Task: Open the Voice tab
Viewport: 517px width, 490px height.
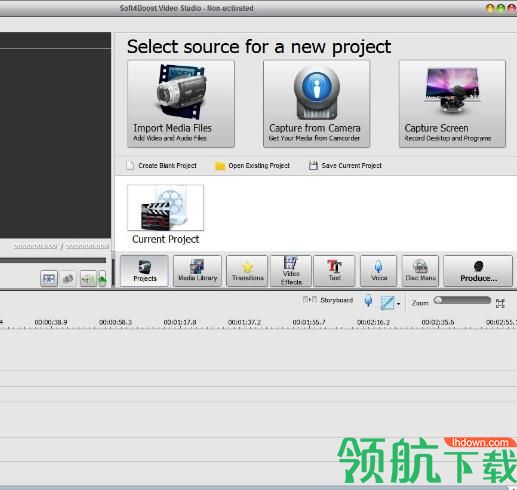Action: coord(379,271)
